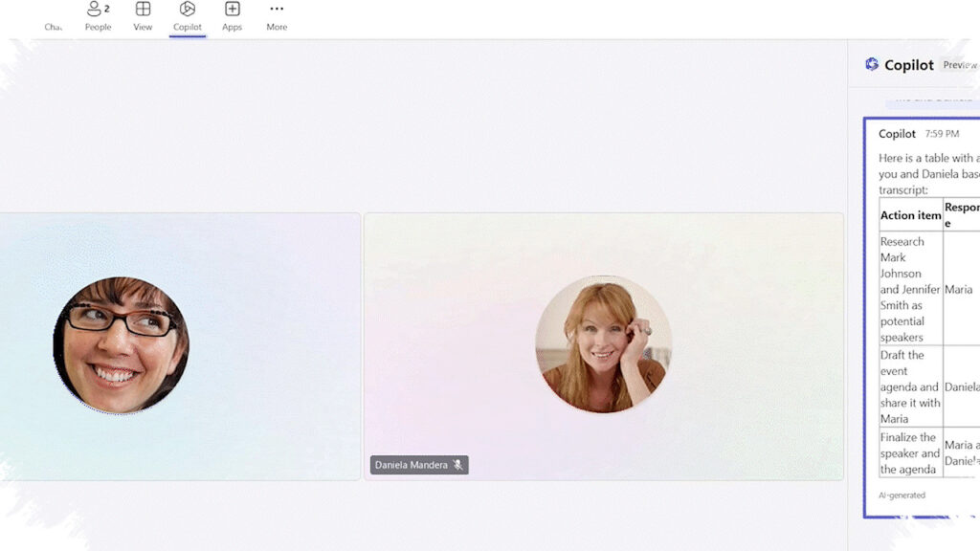The width and height of the screenshot is (980, 551).
Task: Open the More options ellipsis
Action: (x=277, y=17)
